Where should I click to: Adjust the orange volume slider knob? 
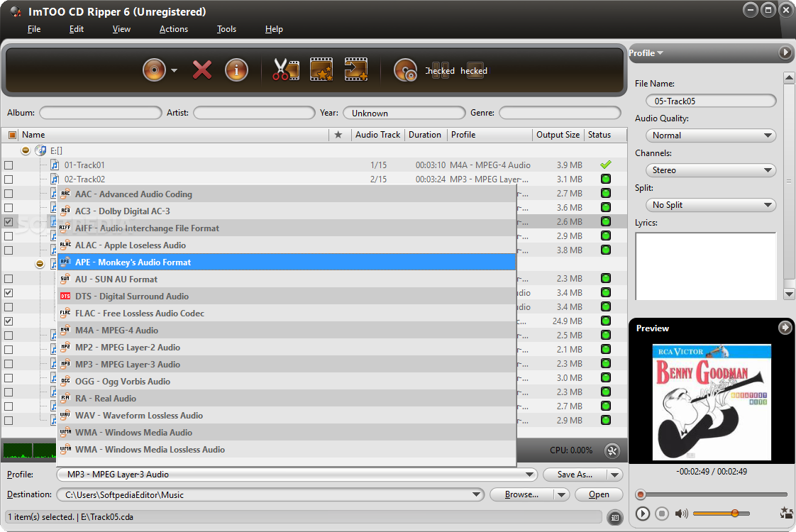click(x=734, y=514)
